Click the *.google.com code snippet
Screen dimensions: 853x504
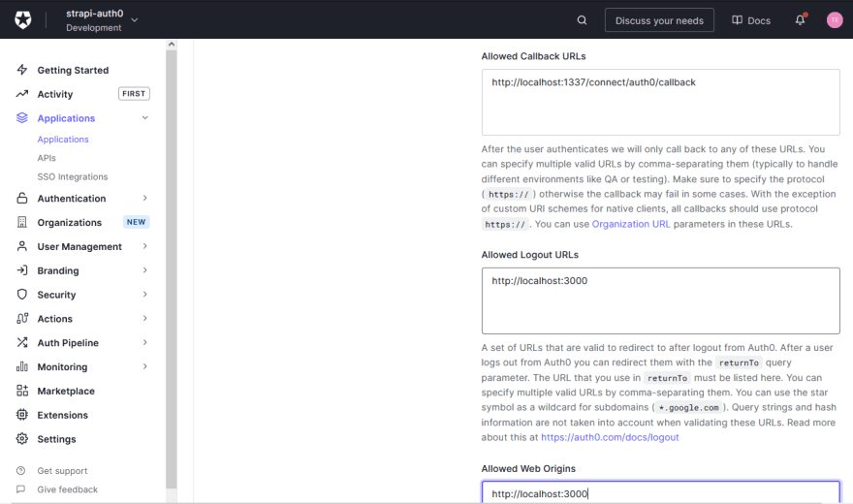point(688,407)
